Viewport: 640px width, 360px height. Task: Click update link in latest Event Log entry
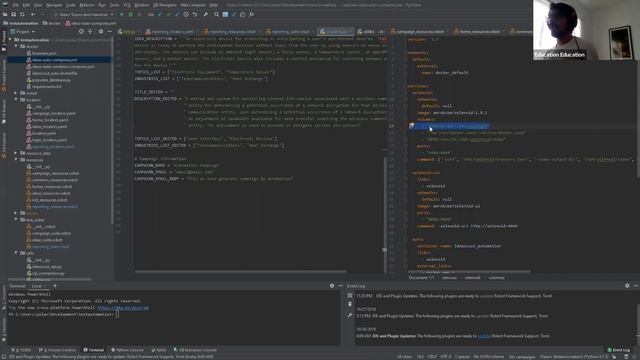click(484, 336)
